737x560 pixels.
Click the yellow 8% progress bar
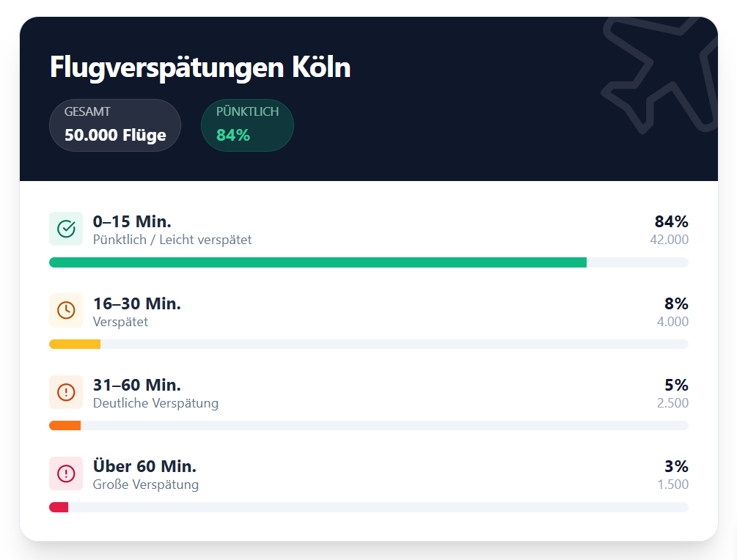click(x=75, y=344)
